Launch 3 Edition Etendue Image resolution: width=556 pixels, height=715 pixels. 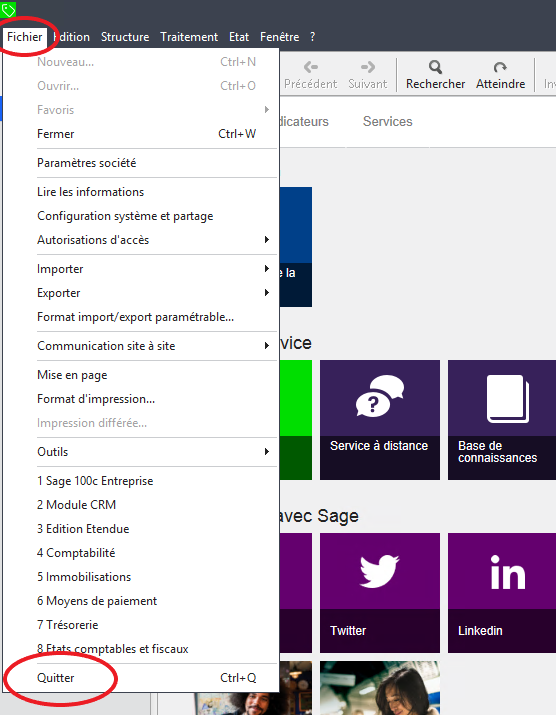(x=141, y=529)
